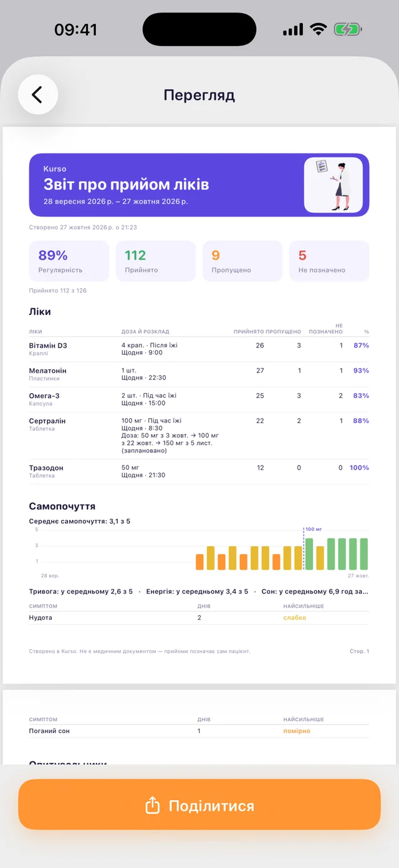Select the 5 Не позначено stat card
Image resolution: width=399 pixels, height=868 pixels.
tap(329, 261)
